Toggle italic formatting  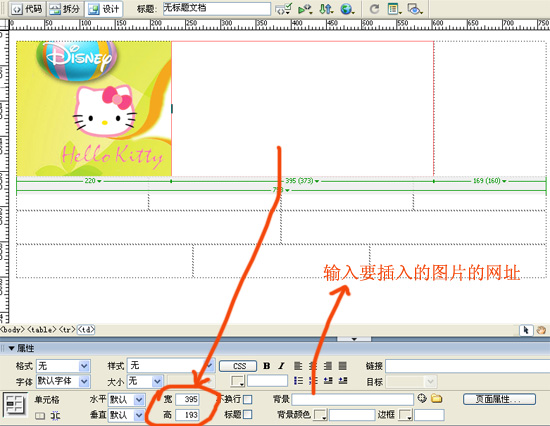click(x=281, y=366)
